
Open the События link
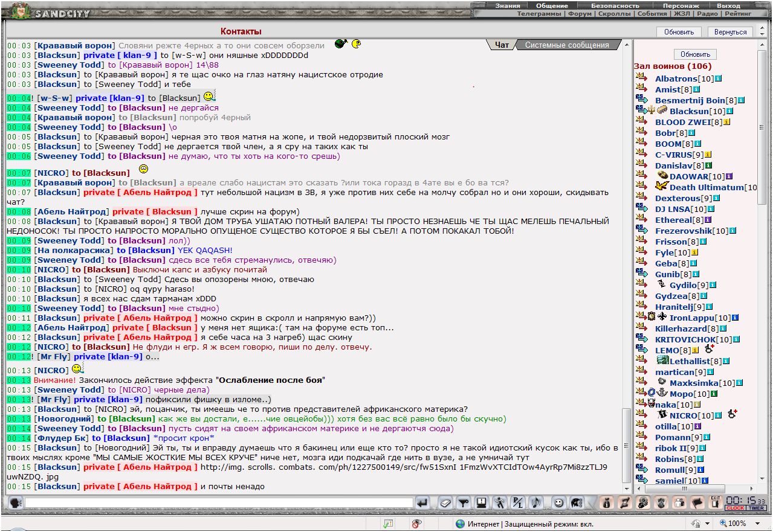653,13
